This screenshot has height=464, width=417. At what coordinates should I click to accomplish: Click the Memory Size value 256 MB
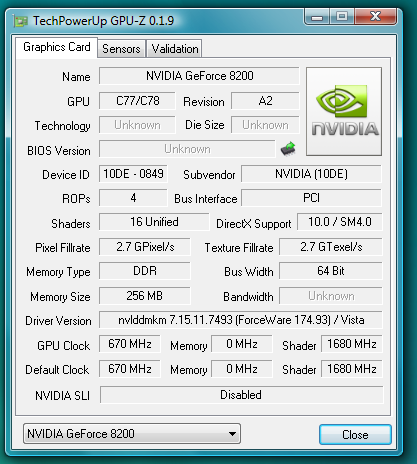click(145, 296)
